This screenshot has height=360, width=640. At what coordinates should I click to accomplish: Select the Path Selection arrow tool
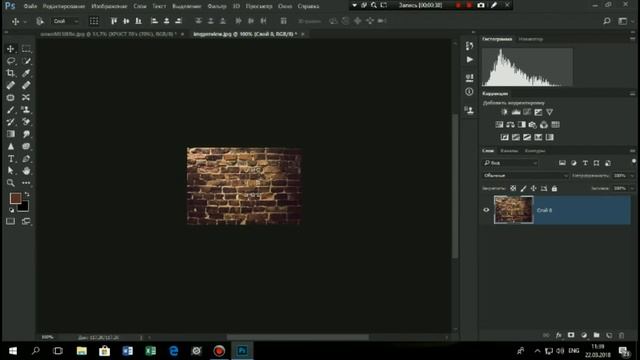[11, 171]
